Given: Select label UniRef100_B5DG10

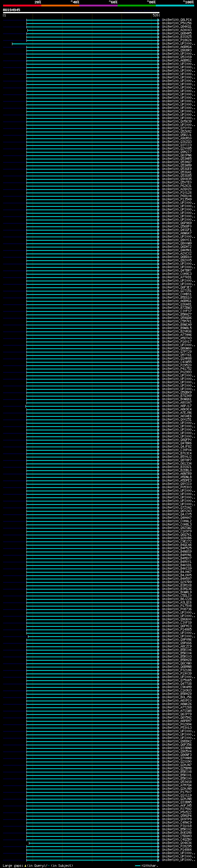Looking at the screenshot, I should [177, 297].
